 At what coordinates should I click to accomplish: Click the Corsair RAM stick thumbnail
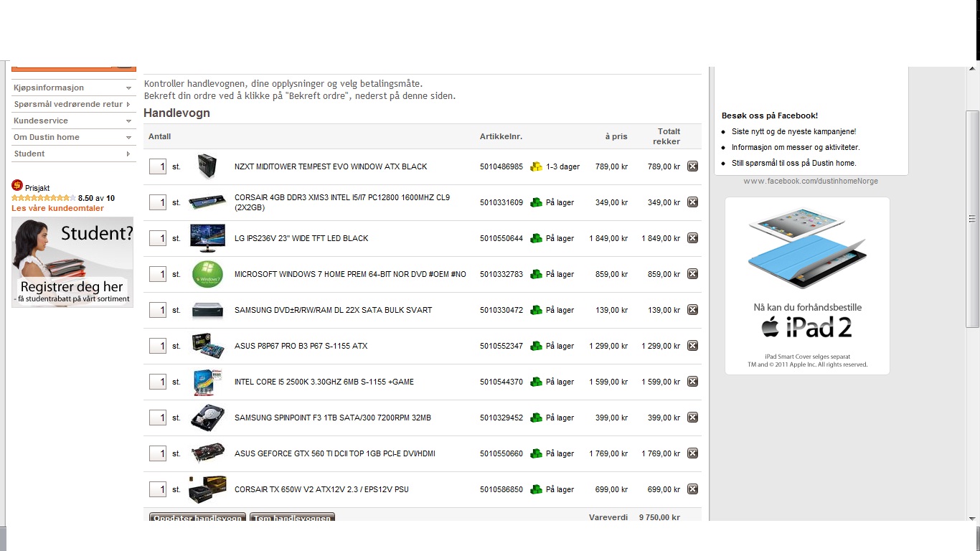207,202
